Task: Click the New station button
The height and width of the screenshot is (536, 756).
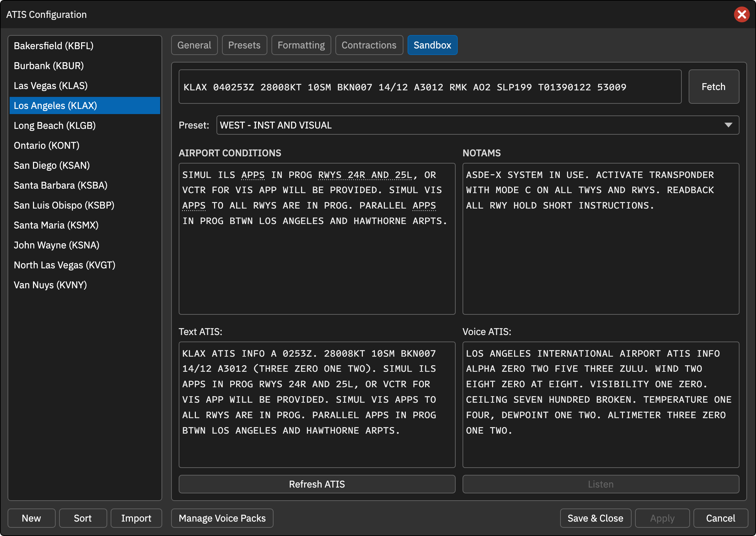Action: point(31,518)
